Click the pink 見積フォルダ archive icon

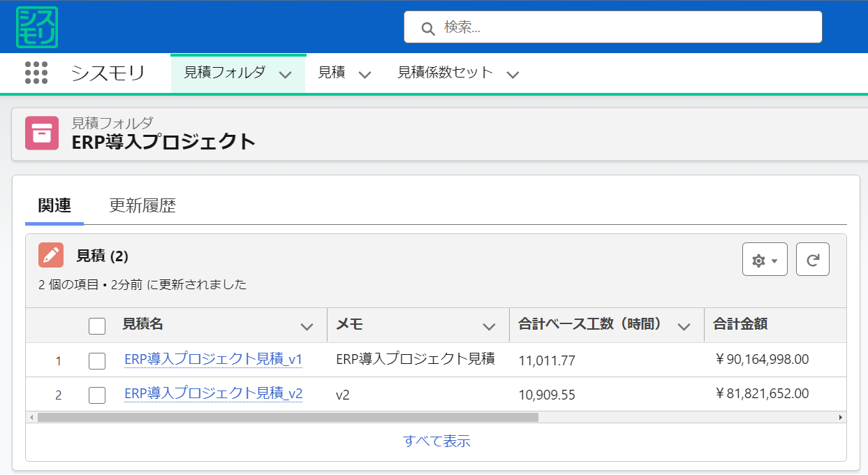pyautogui.click(x=42, y=133)
